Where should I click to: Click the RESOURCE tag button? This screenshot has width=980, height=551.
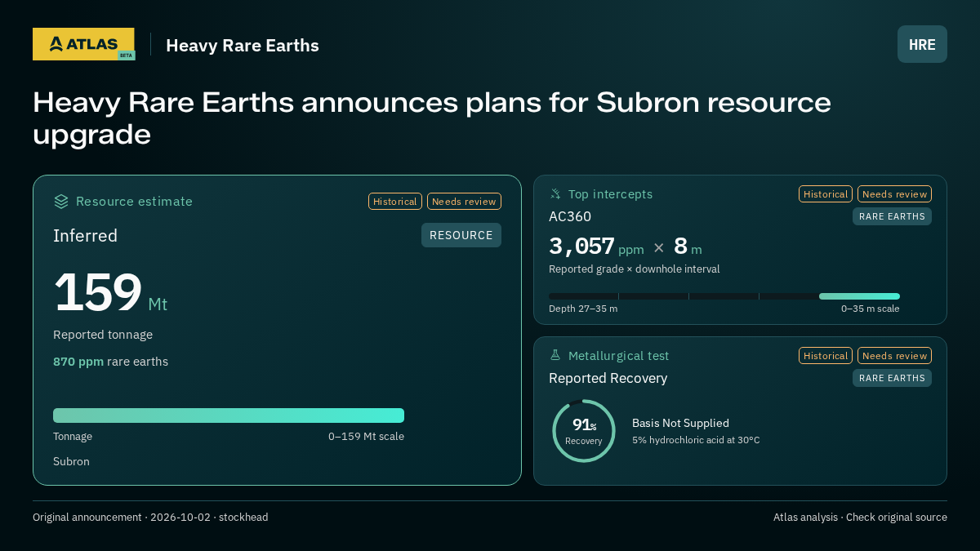tap(461, 235)
